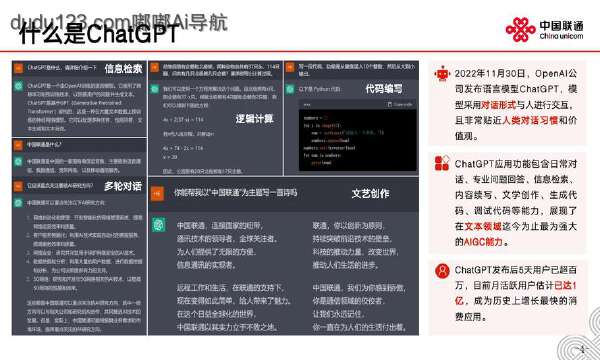Click the red apps icon beside the ChatGPT应用功能 paragraph
Image resolution: width=600 pixels, height=360 pixels.
pyautogui.click(x=442, y=163)
